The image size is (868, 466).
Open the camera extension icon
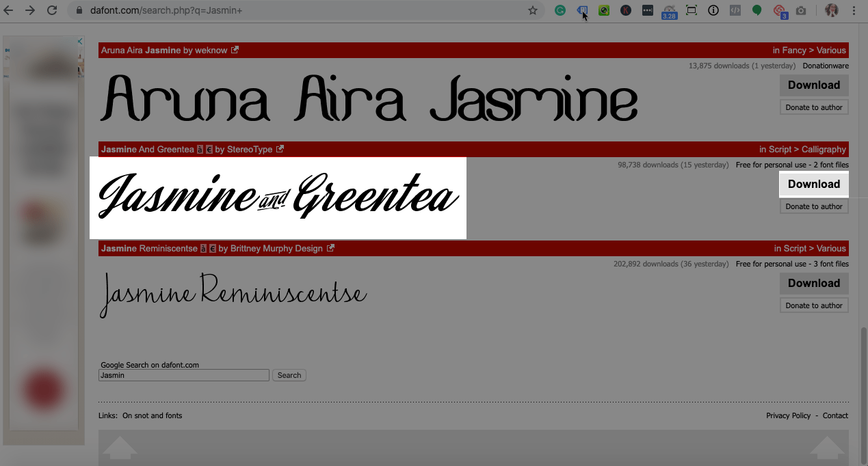(801, 10)
